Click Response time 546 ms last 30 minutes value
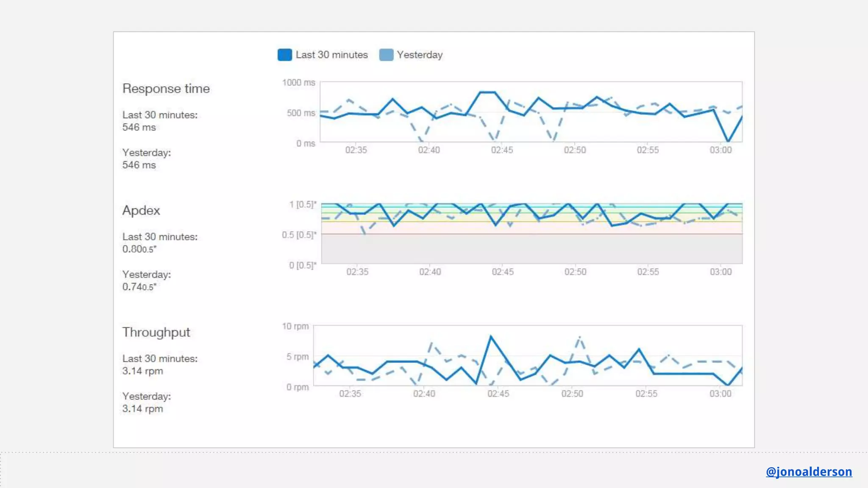868x488 pixels. [139, 127]
